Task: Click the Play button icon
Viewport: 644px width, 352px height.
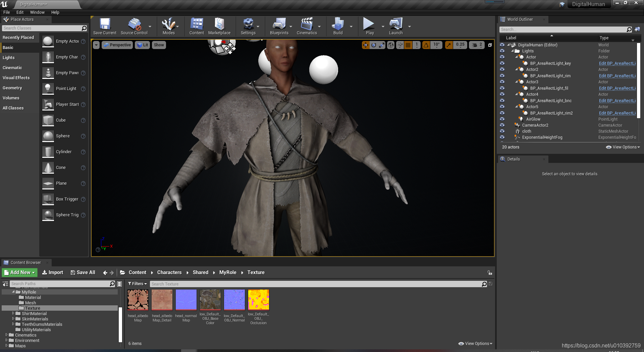Action: pos(369,24)
